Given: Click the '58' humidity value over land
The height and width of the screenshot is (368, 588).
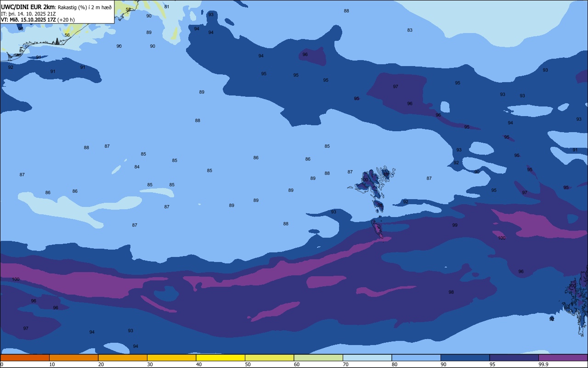Looking at the screenshot, I should 128,10.
